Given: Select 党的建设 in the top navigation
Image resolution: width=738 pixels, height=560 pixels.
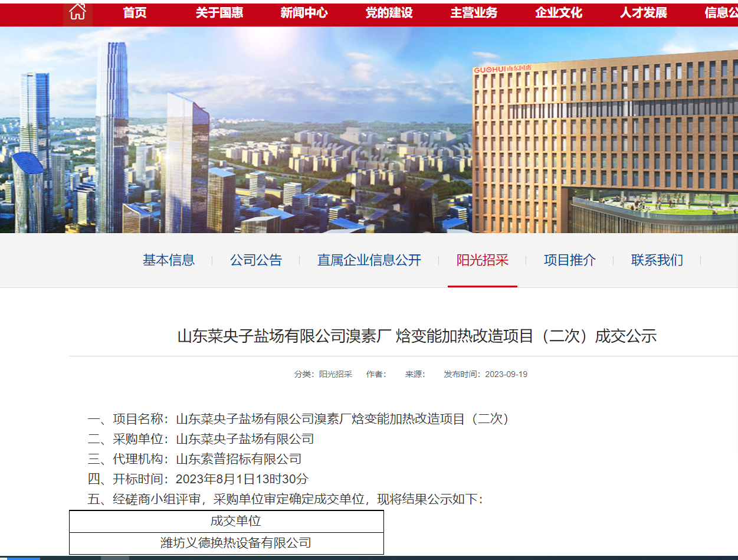Looking at the screenshot, I should [389, 13].
